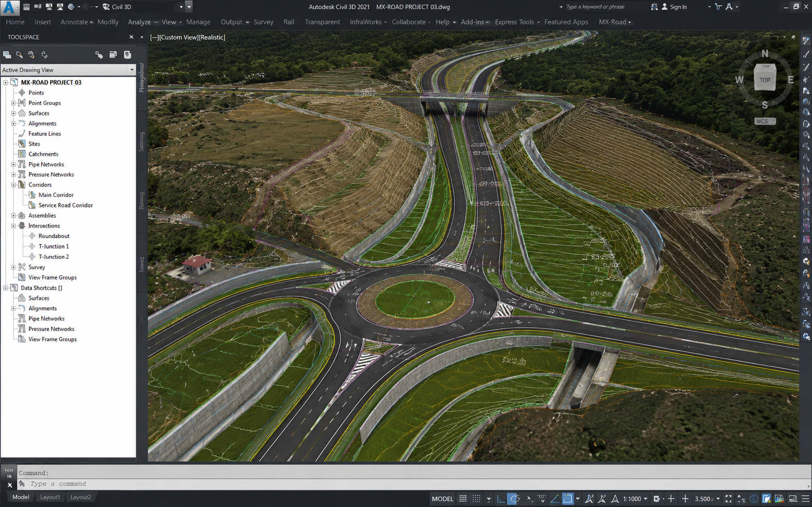Open the Home ribbon tab

click(15, 22)
